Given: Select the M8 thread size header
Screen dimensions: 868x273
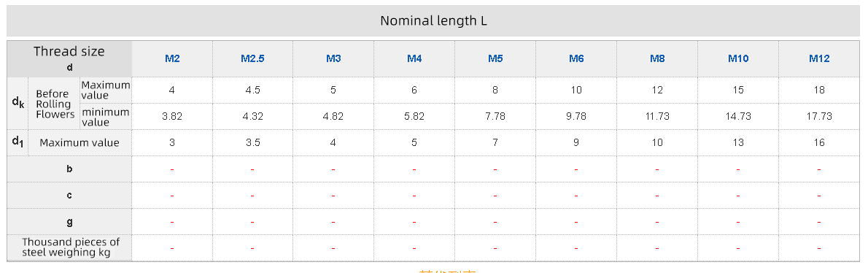Looking at the screenshot, I should pos(657,58).
